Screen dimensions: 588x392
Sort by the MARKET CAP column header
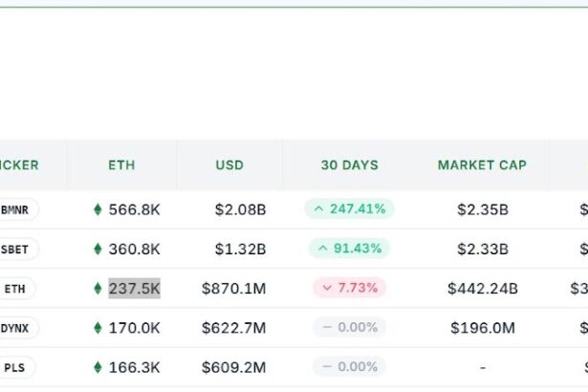[482, 165]
